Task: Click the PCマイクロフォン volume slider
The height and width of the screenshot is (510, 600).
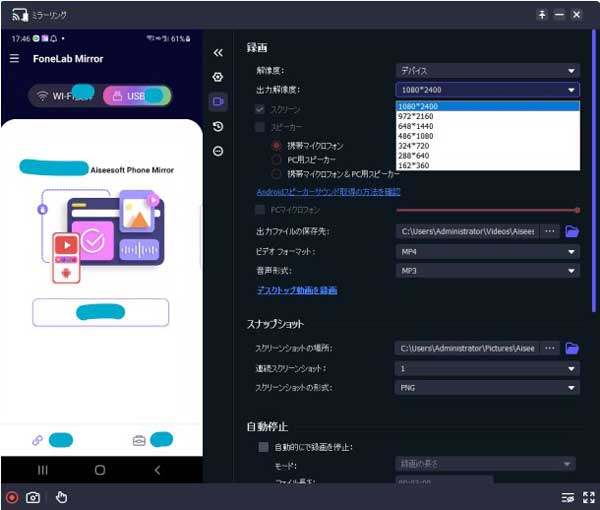Action: [487, 210]
